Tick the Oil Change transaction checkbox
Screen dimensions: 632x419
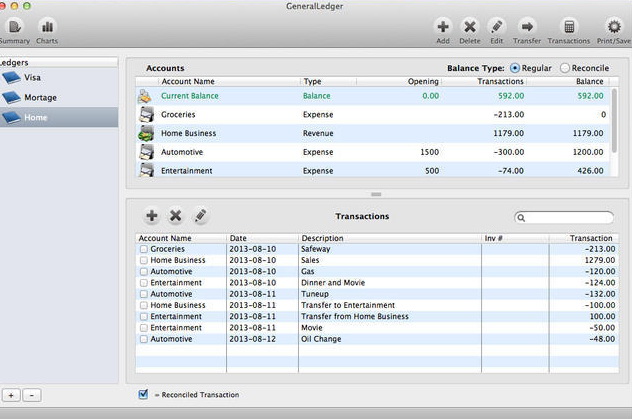point(144,339)
